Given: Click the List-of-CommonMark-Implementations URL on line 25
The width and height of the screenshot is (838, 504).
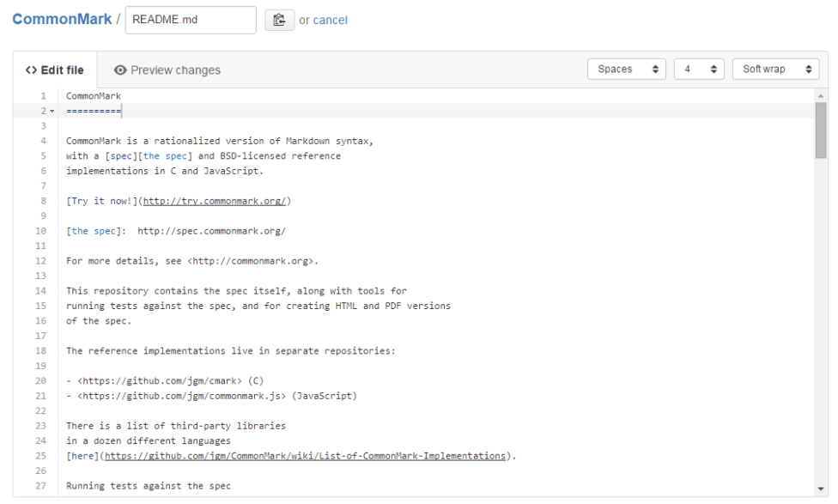Looking at the screenshot, I should (x=305, y=456).
